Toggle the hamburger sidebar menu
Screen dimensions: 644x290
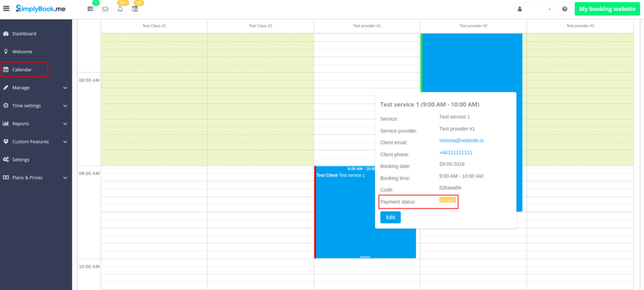click(x=6, y=9)
